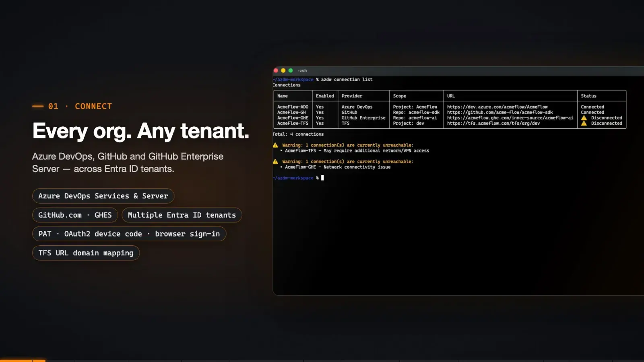Click the Disconnected status text for AcmeFlow-GHE
The width and height of the screenshot is (644, 362).
[x=607, y=118]
